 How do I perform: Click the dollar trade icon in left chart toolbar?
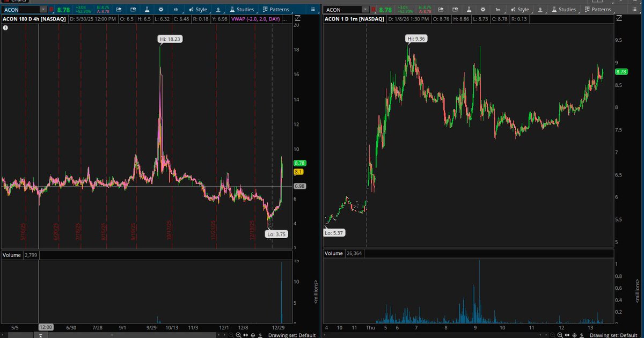pos(218,10)
